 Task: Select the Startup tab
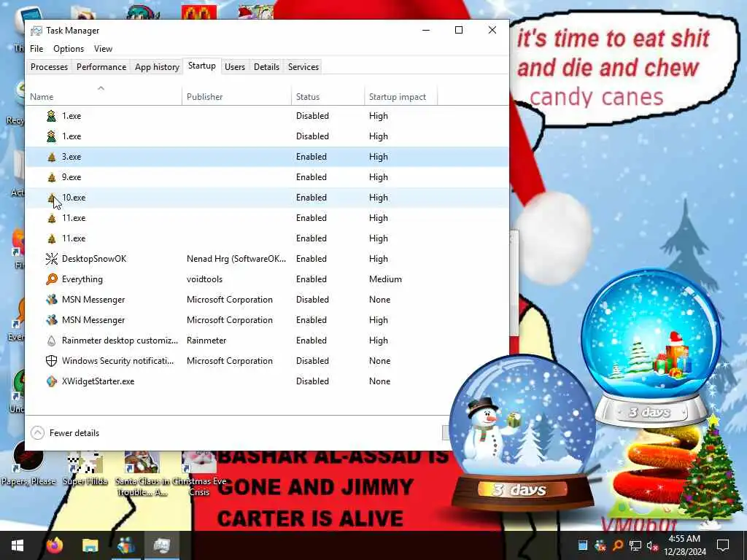202,66
